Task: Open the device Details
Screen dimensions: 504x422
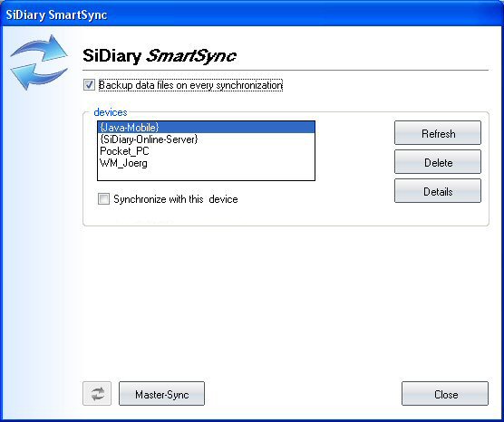Action: click(438, 191)
